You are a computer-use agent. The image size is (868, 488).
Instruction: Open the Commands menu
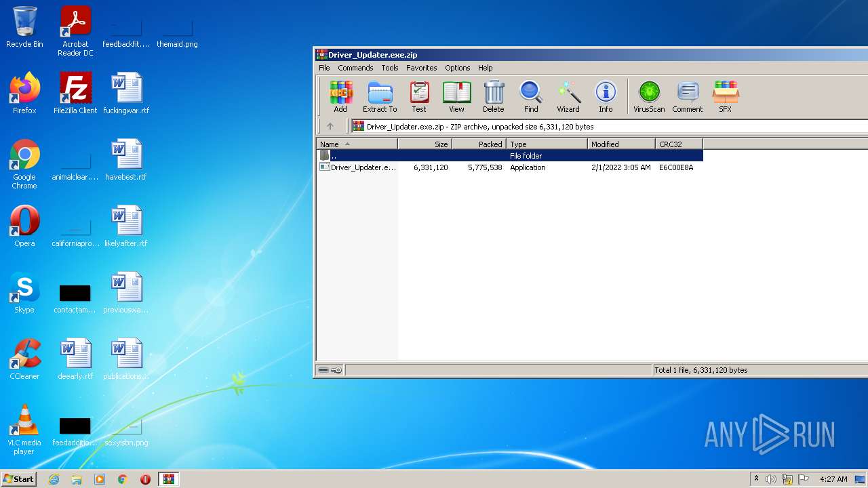[x=355, y=68]
